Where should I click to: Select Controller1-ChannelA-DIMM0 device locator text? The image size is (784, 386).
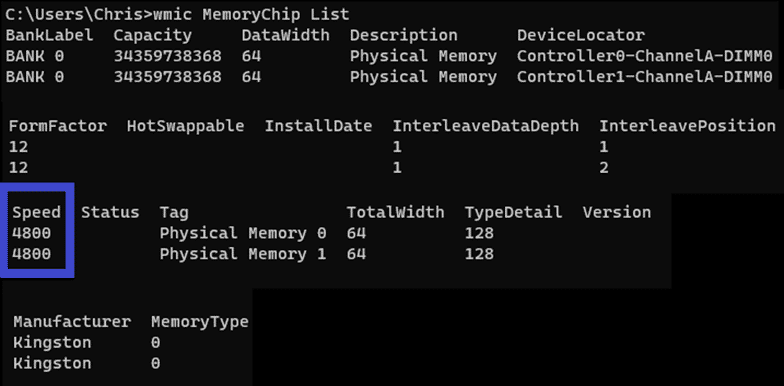tap(645, 77)
